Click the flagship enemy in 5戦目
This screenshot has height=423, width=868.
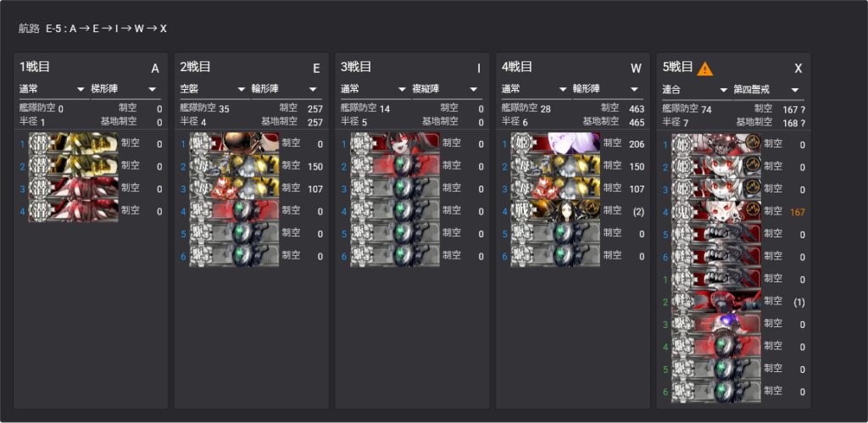click(716, 144)
